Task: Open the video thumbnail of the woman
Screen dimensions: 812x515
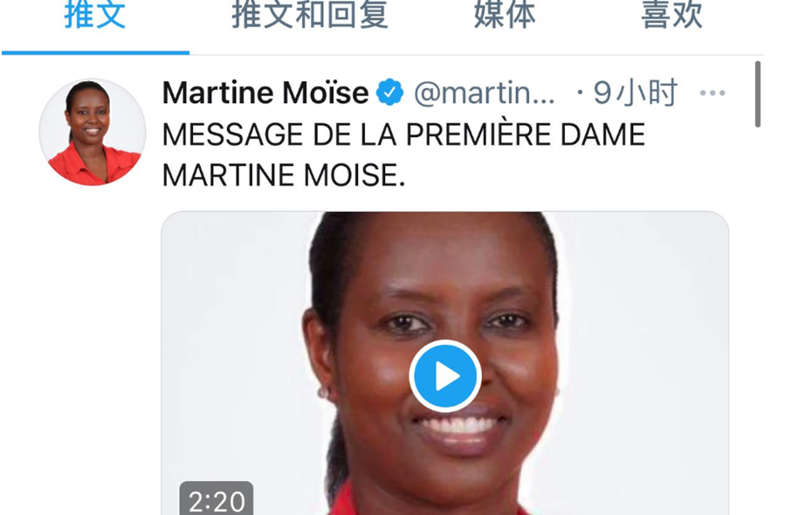Action: (444, 363)
